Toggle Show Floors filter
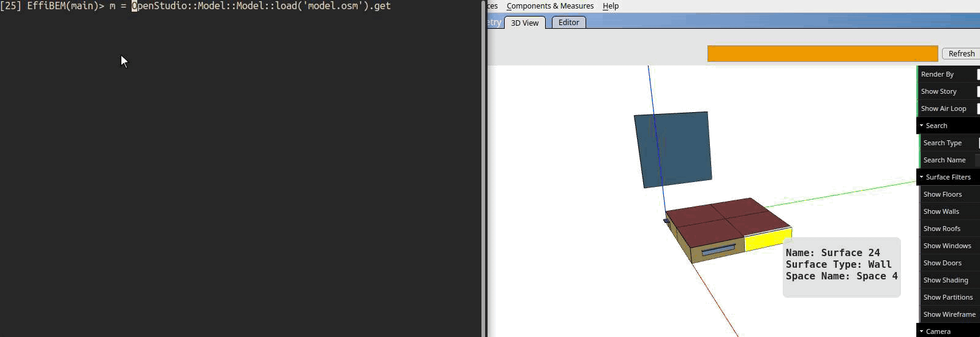 tap(949, 194)
